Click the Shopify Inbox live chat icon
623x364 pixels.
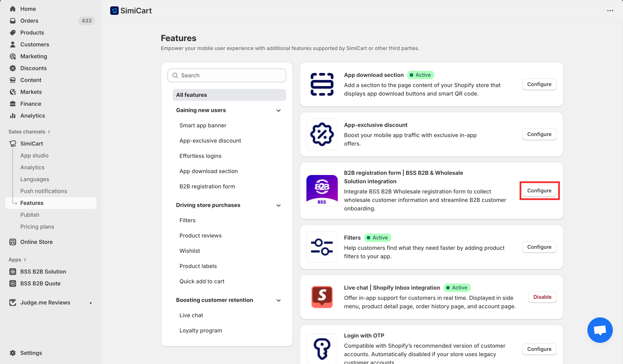tap(322, 297)
